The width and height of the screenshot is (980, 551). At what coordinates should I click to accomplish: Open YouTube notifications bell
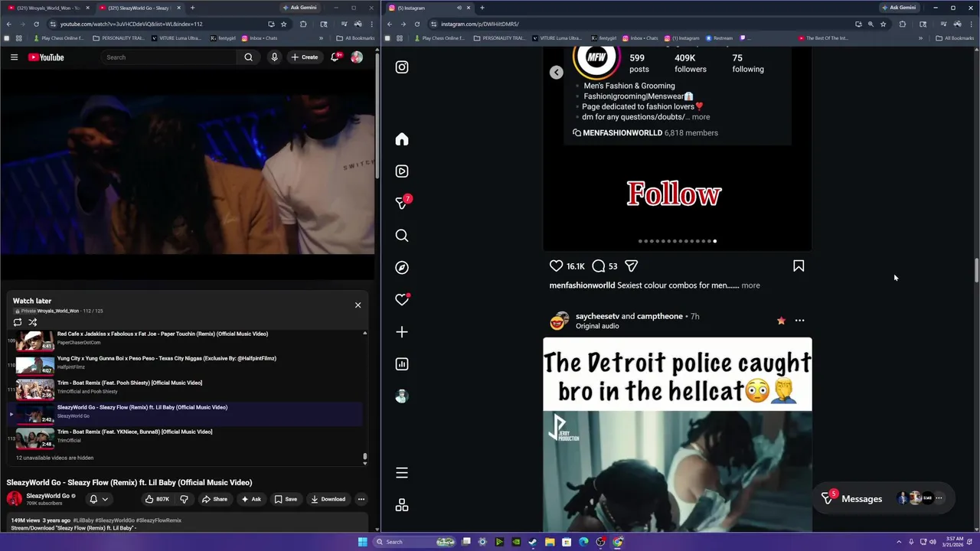335,57
